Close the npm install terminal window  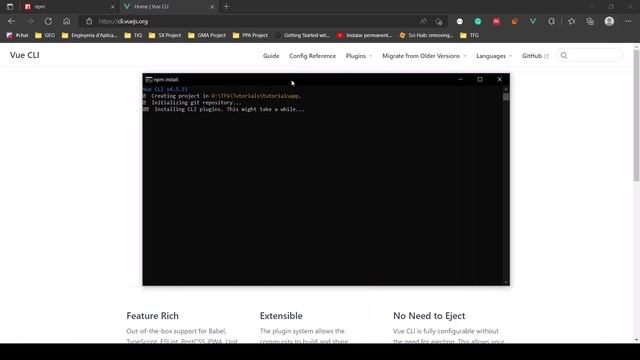click(x=500, y=80)
